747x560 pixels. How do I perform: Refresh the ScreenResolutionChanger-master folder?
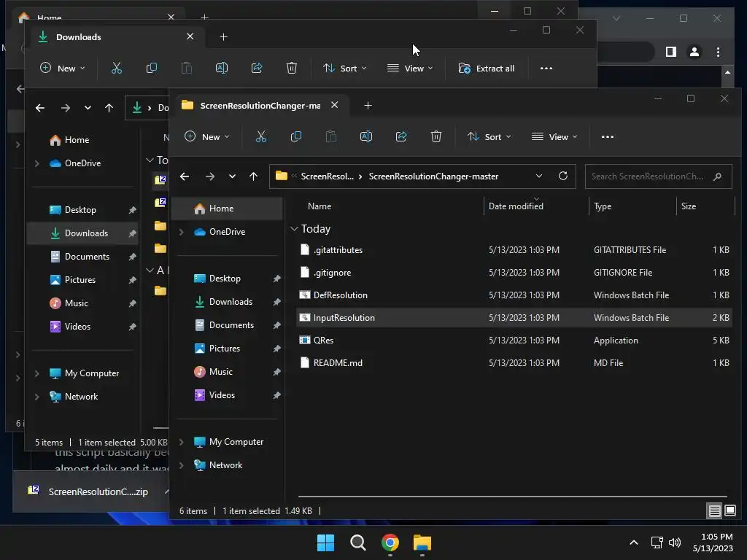562,176
